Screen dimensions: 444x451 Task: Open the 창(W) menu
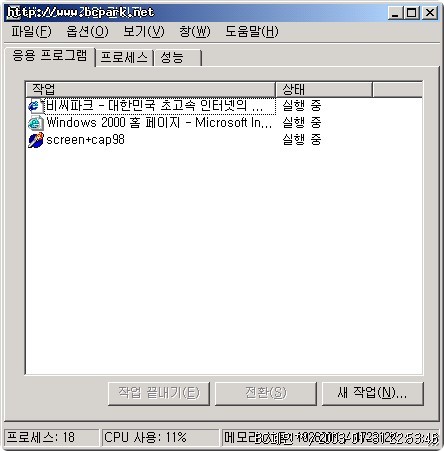tap(195, 32)
